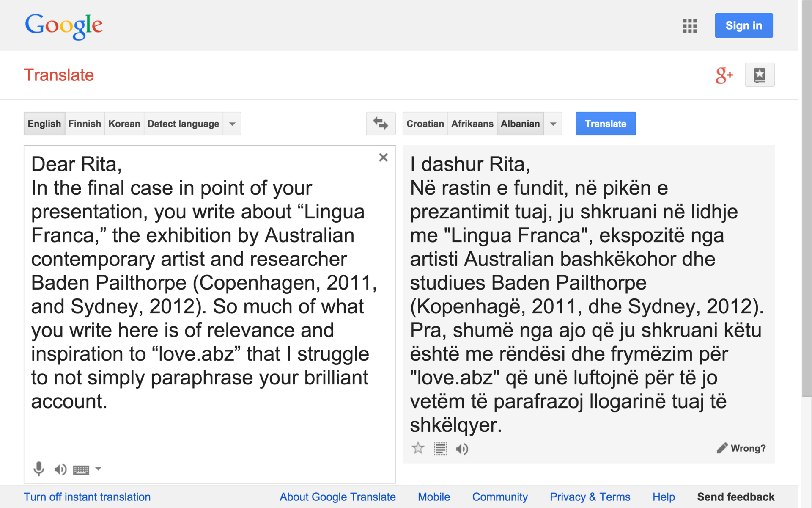
Task: Click the microphone voice input icon
Action: (x=39, y=469)
